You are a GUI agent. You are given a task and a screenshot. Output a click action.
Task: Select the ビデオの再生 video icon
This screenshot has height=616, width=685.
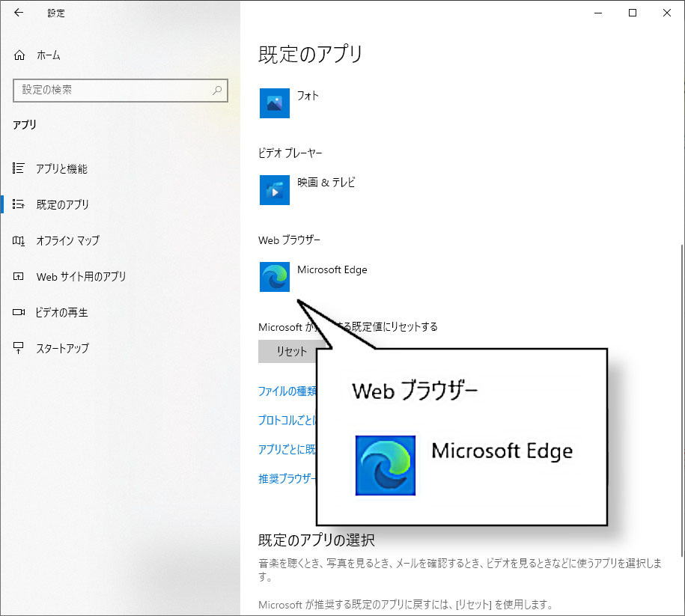click(19, 312)
